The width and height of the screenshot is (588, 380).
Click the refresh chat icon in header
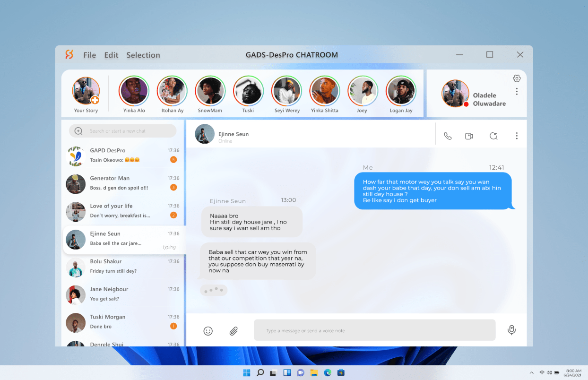pos(493,136)
